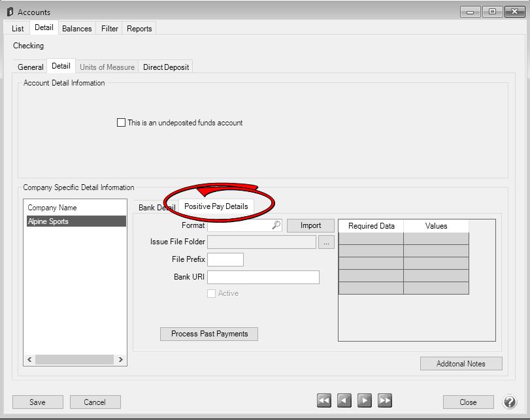Click the Import button
The image size is (530, 420).
pyautogui.click(x=310, y=225)
